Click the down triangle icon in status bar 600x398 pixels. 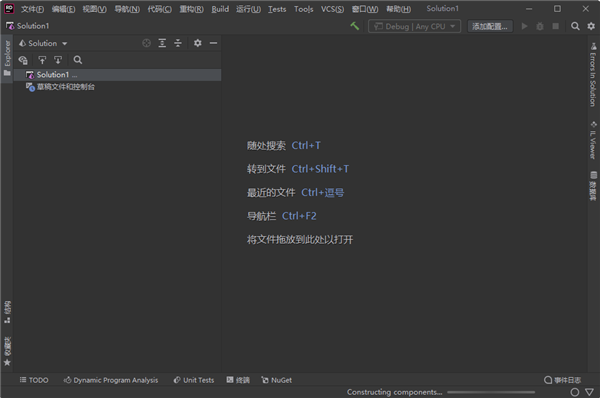590,392
